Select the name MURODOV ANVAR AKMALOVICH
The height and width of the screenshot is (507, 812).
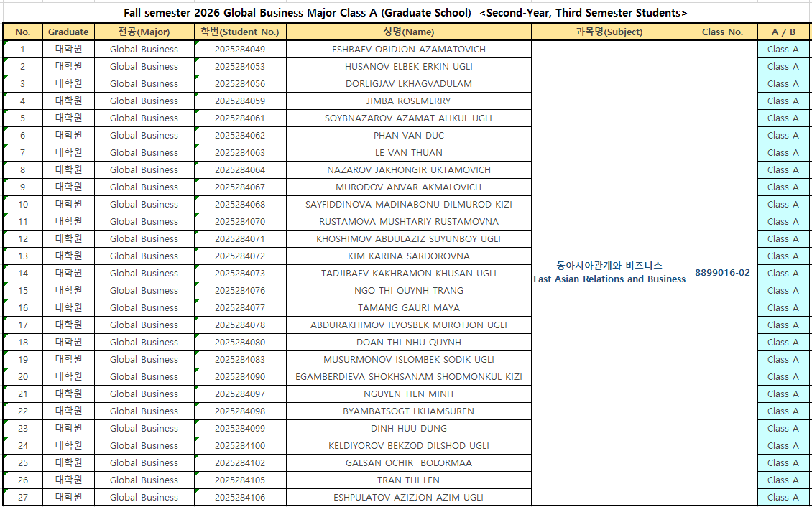coord(409,187)
